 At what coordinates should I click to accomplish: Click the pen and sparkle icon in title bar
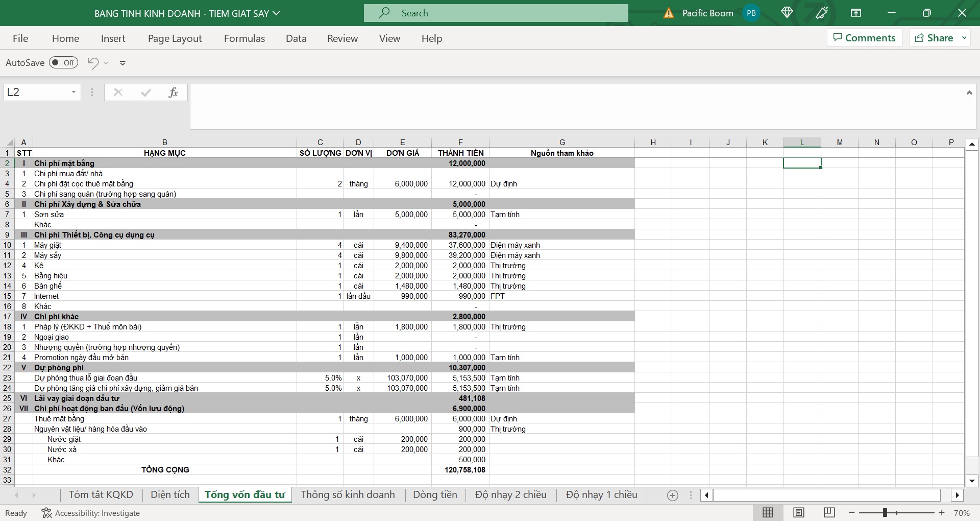click(x=822, y=13)
